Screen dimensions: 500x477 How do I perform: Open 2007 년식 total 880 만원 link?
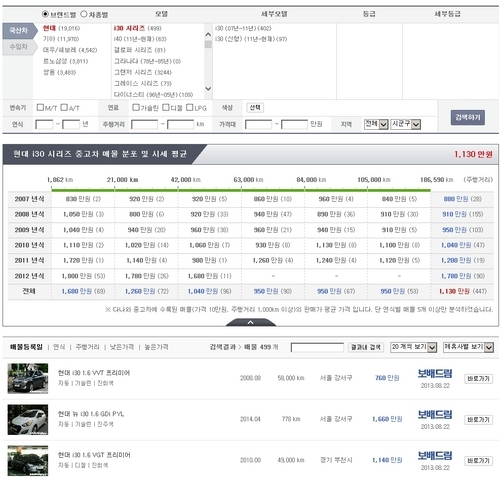tap(455, 199)
